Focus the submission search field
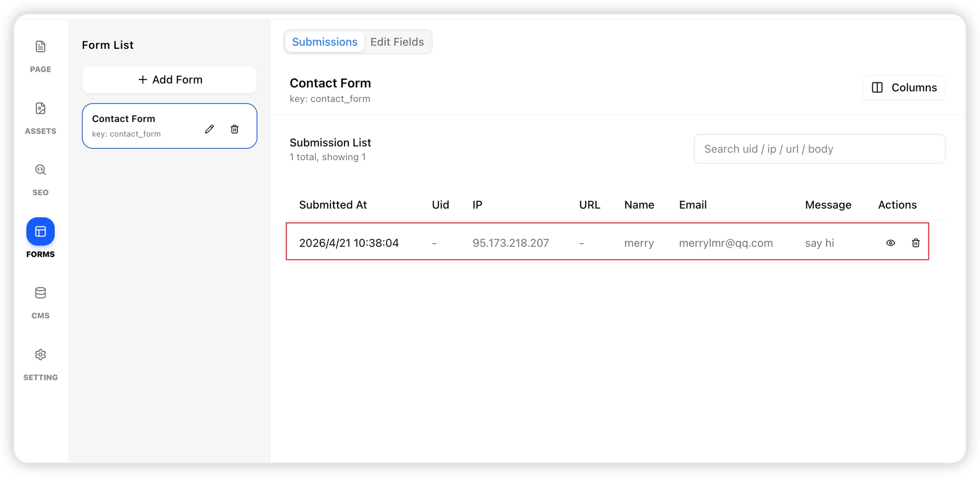Screen dimensions: 980x477 point(819,149)
